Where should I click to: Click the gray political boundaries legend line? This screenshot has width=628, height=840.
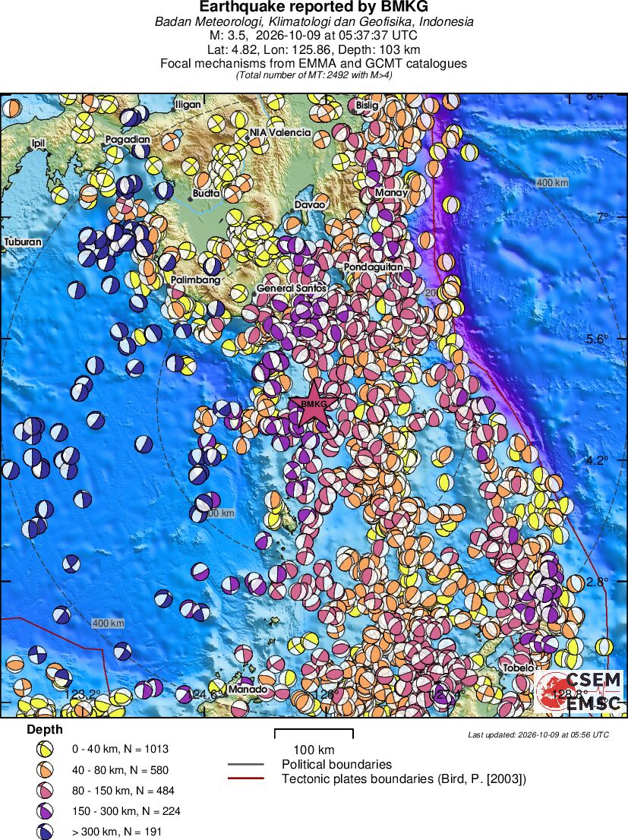click(246, 765)
